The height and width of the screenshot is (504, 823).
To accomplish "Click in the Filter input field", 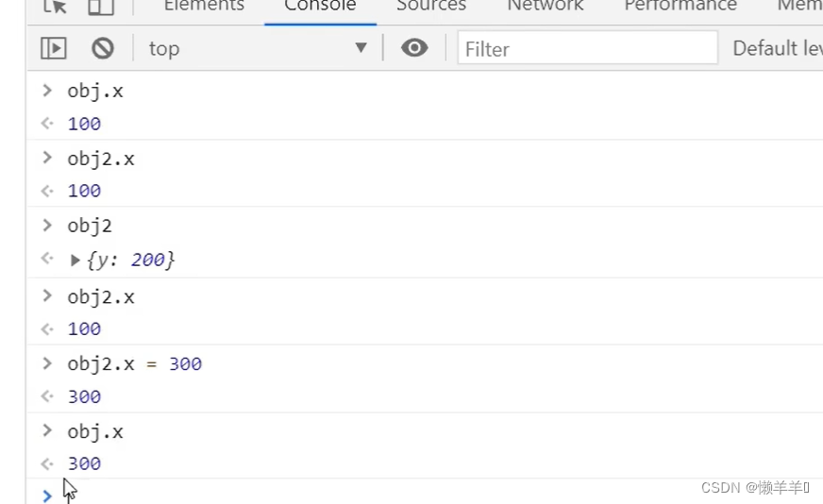I will pyautogui.click(x=587, y=48).
